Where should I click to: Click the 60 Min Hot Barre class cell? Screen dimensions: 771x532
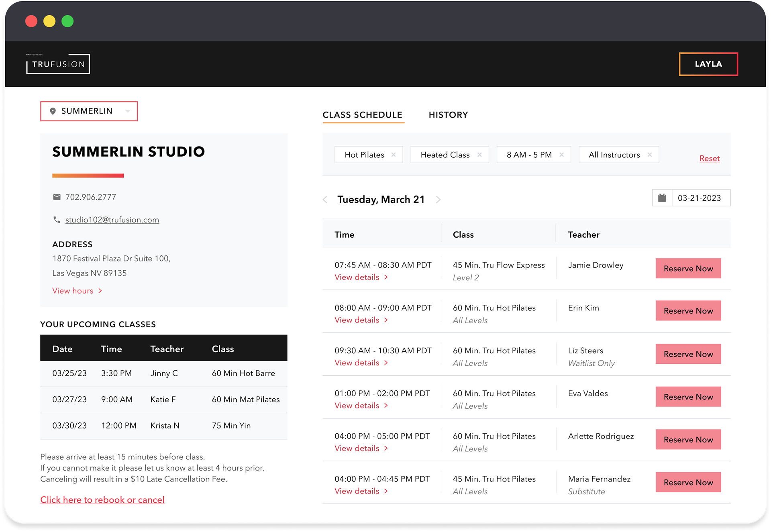[x=243, y=373]
